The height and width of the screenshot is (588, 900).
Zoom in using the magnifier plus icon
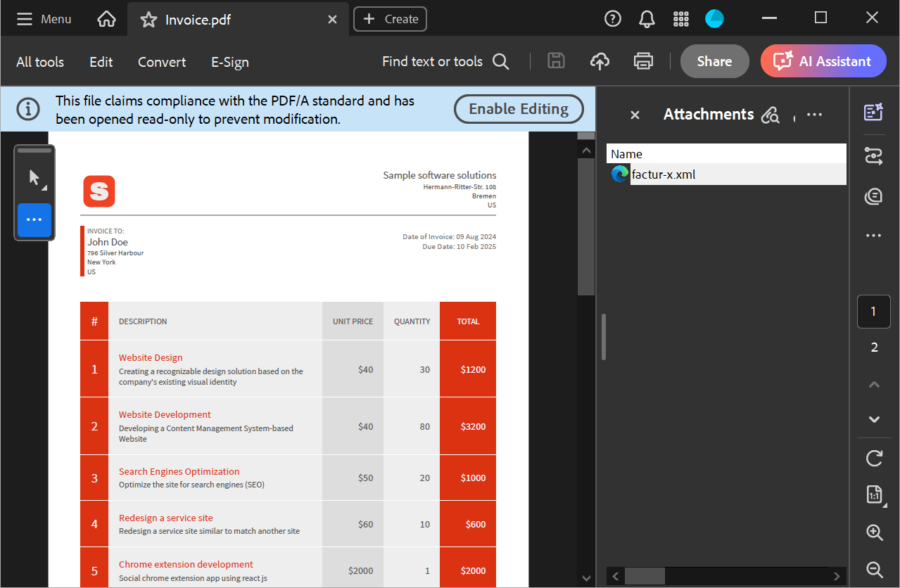point(874,532)
